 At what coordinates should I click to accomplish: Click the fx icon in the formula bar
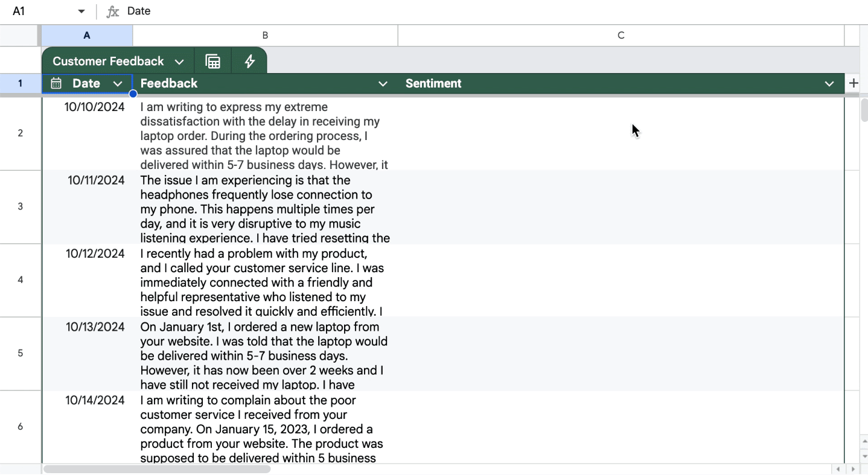(x=112, y=11)
